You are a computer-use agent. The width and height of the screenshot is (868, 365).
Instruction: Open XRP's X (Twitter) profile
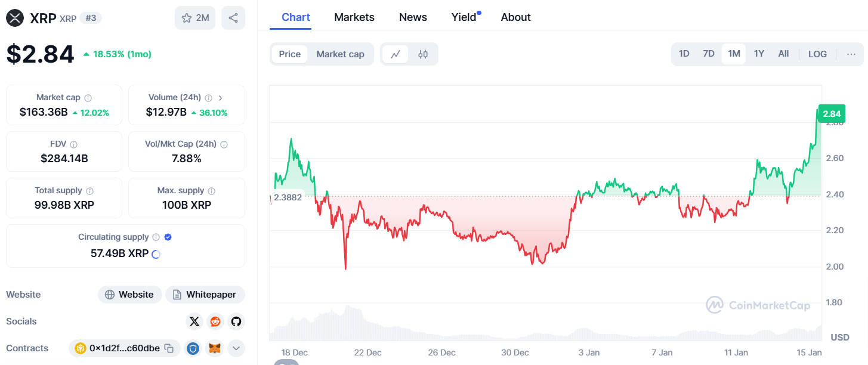pyautogui.click(x=194, y=321)
